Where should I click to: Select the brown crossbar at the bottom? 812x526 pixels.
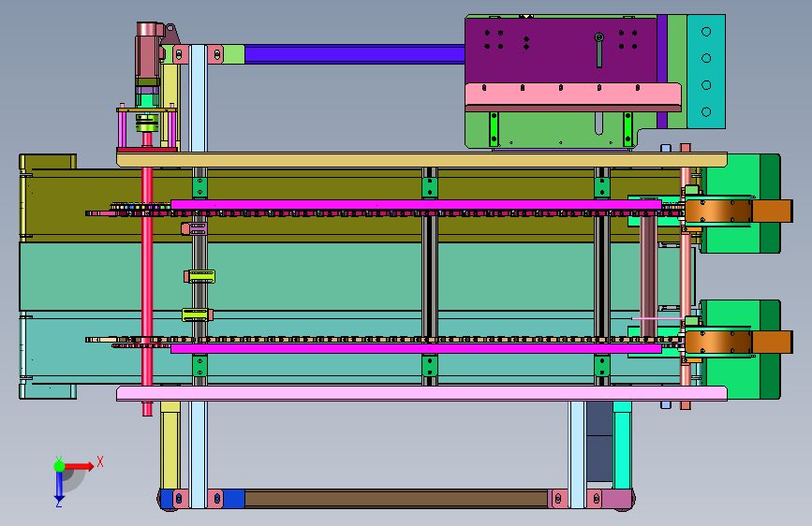(x=396, y=499)
